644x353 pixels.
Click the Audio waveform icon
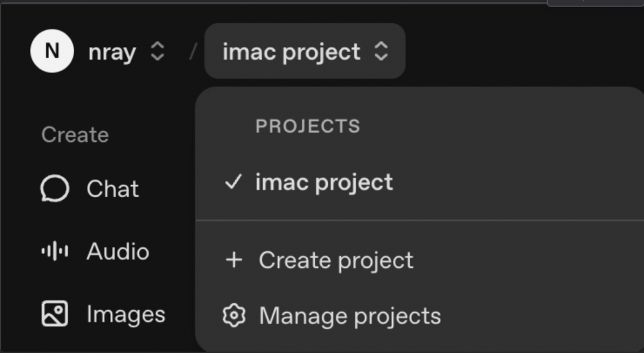pos(55,251)
